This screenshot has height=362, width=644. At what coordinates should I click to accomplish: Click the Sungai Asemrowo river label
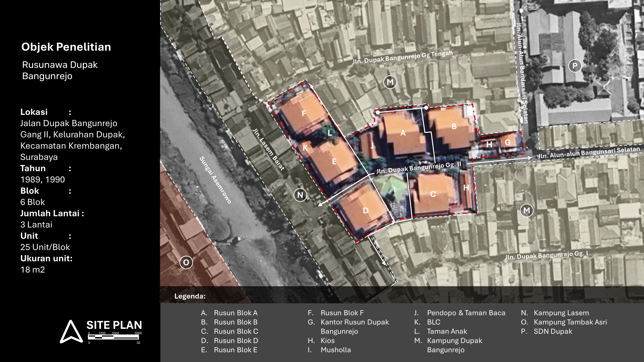215,180
